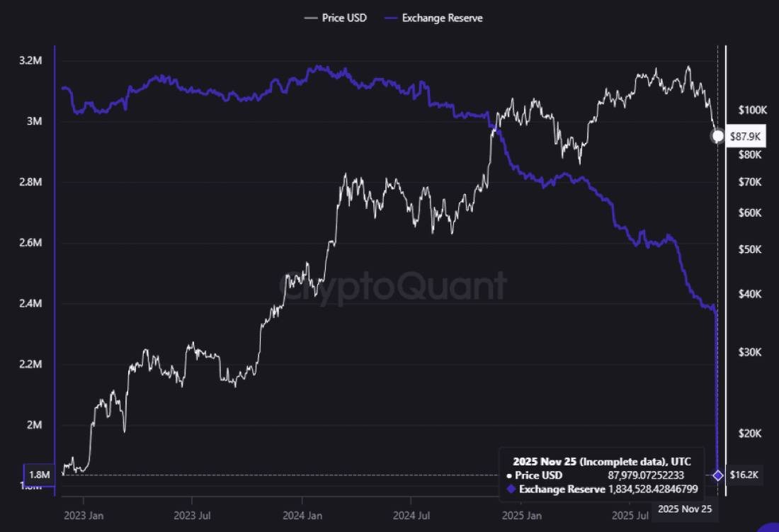Click the purple line swatch in legend

point(391,18)
